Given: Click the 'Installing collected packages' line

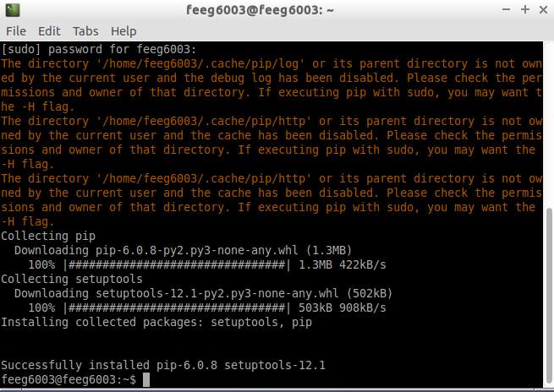Looking at the screenshot, I should [x=156, y=322].
